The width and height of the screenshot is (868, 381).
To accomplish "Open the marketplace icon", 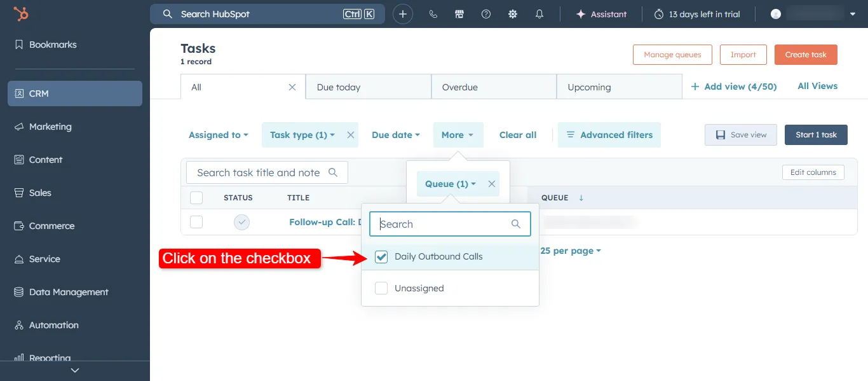I will point(459,14).
